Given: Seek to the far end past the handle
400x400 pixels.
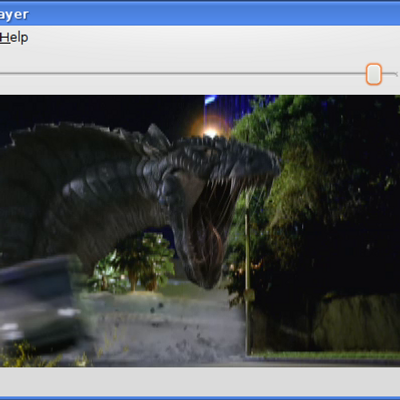Looking at the screenshot, I should click(390, 74).
